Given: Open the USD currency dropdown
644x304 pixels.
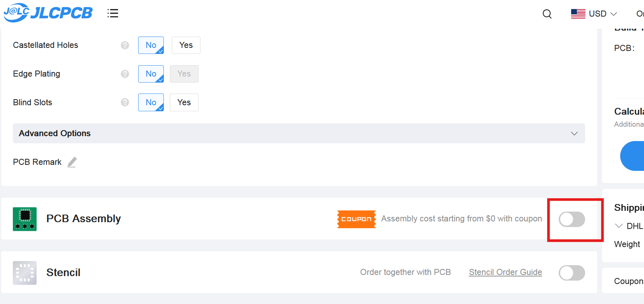Looking at the screenshot, I should click(x=594, y=14).
